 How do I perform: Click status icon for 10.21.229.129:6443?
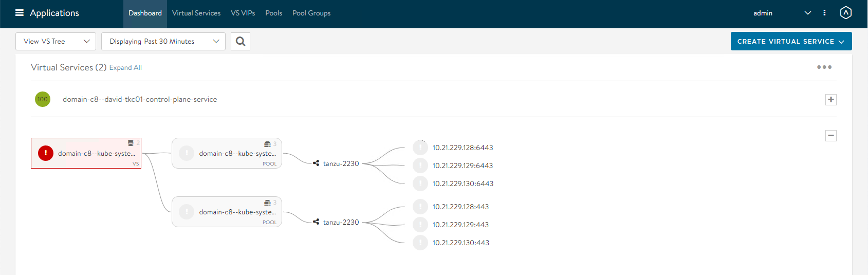(420, 166)
